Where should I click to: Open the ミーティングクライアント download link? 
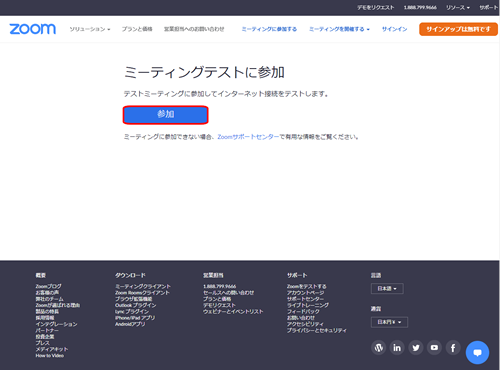coord(143,286)
